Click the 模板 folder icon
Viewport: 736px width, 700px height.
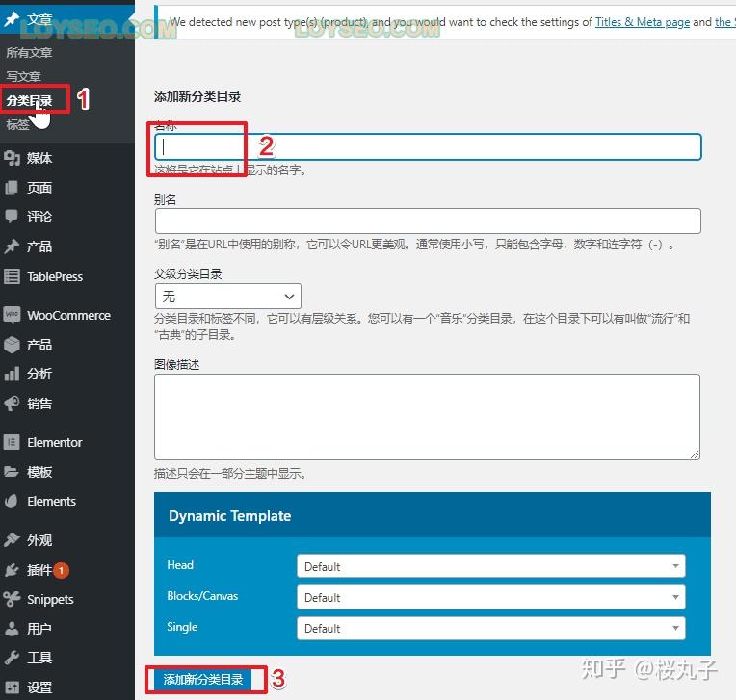tap(12, 471)
